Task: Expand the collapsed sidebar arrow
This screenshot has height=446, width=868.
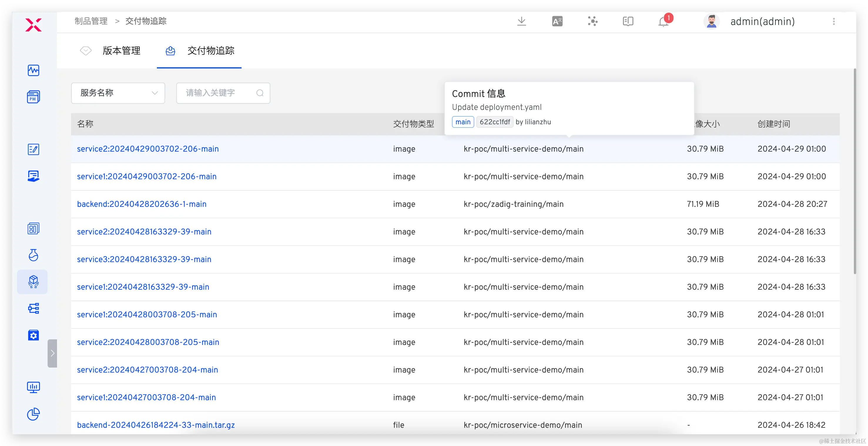Action: pos(52,353)
